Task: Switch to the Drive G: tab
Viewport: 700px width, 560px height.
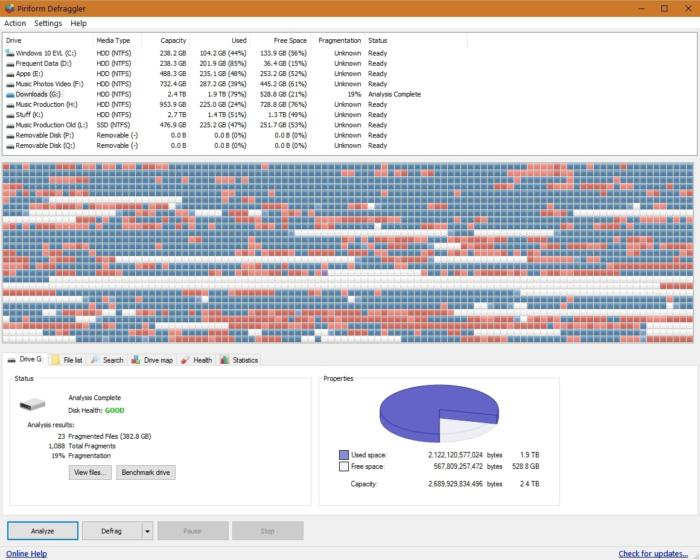Action: click(25, 359)
